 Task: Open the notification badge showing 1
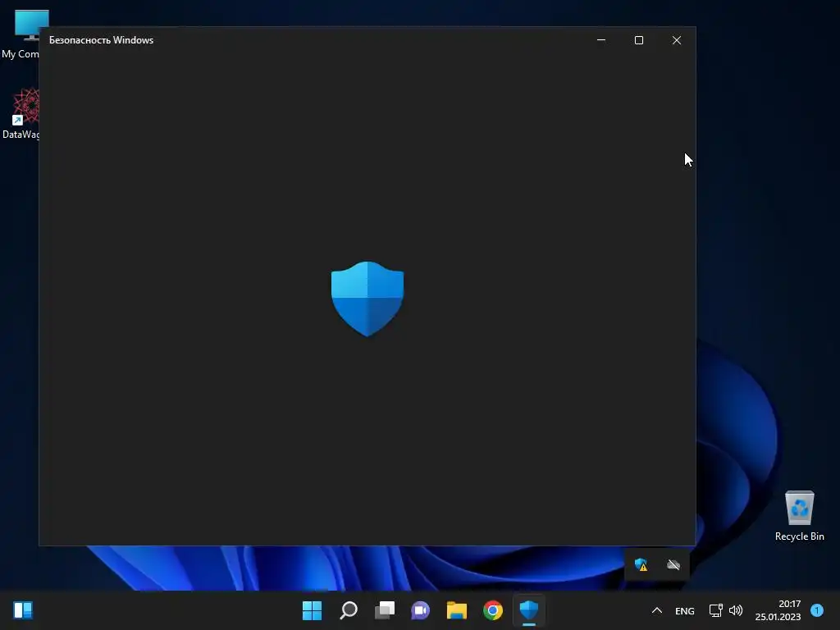(817, 609)
